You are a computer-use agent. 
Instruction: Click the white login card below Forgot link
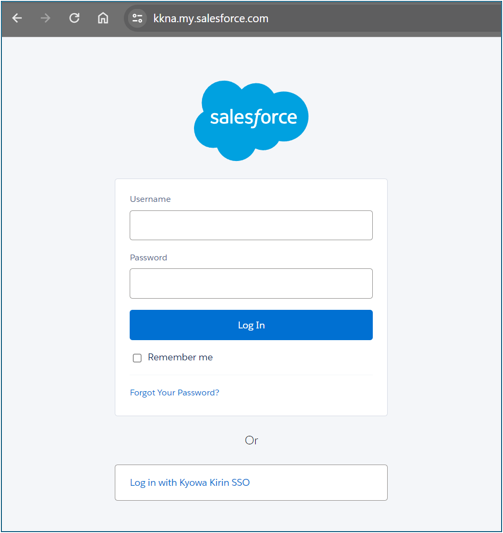click(x=251, y=407)
